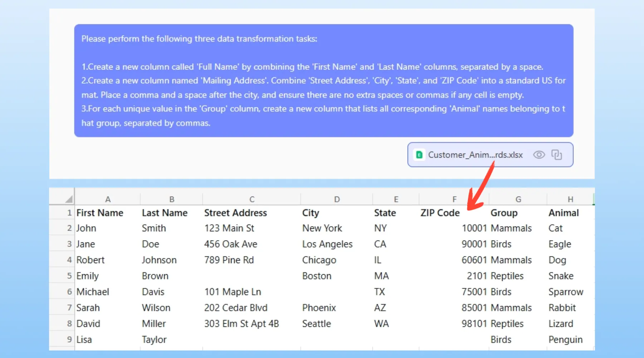The image size is (644, 358).
Task: Select the cell containing '303 Elm St Apt 4B'
Action: tap(241, 324)
